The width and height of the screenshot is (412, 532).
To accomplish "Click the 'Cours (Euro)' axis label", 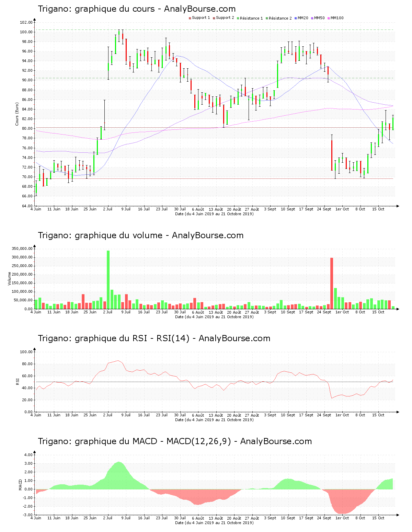I will (17, 114).
